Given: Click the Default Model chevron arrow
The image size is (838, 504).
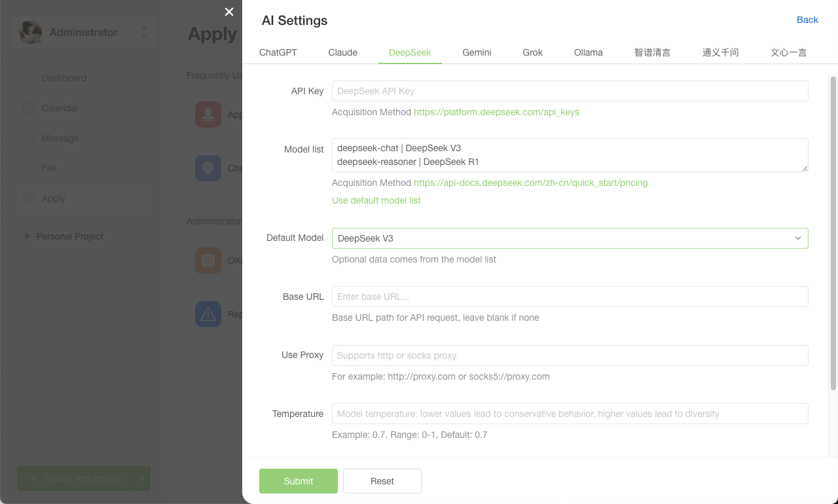Looking at the screenshot, I should tap(798, 238).
